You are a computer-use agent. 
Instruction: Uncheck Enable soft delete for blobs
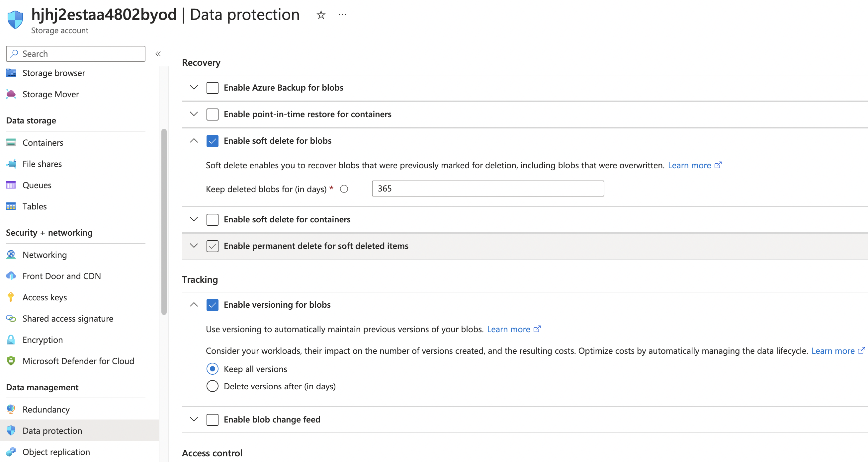pos(212,141)
